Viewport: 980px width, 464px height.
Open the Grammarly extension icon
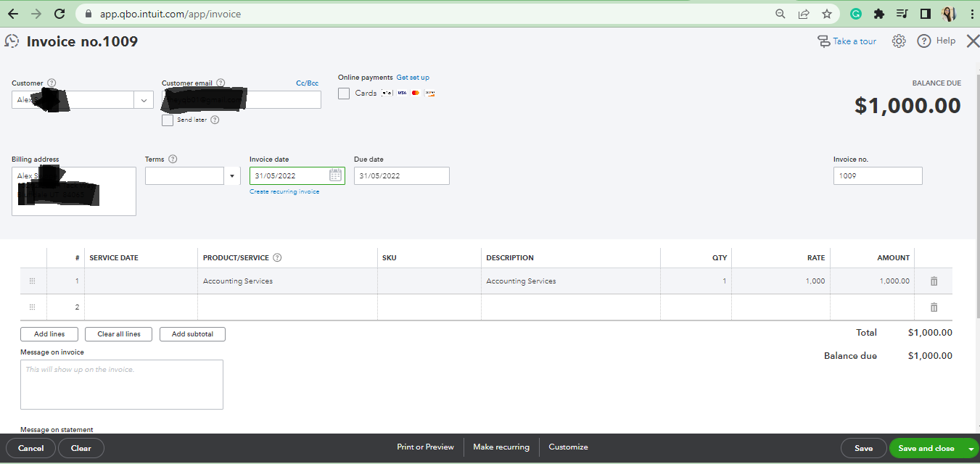pos(856,14)
